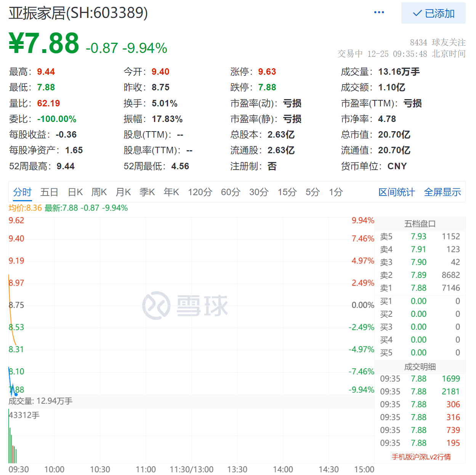
Task: Open the 5分 chart tab
Action: (313, 192)
